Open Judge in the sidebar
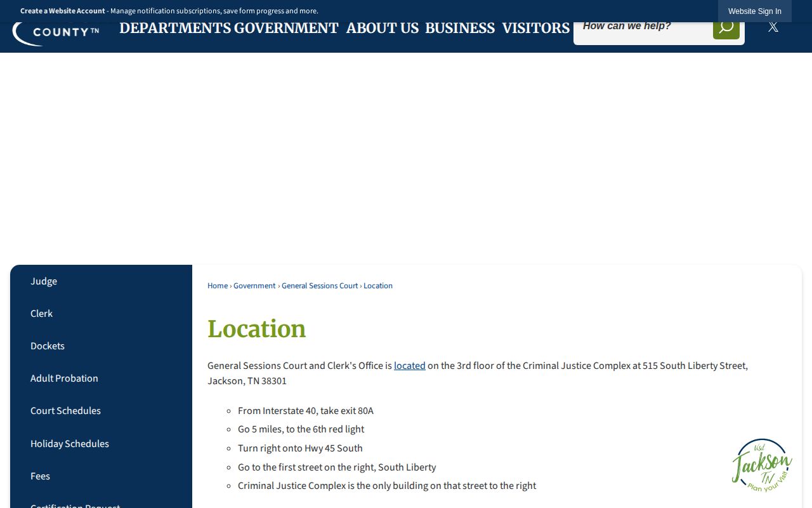The height and width of the screenshot is (508, 812). coord(44,281)
